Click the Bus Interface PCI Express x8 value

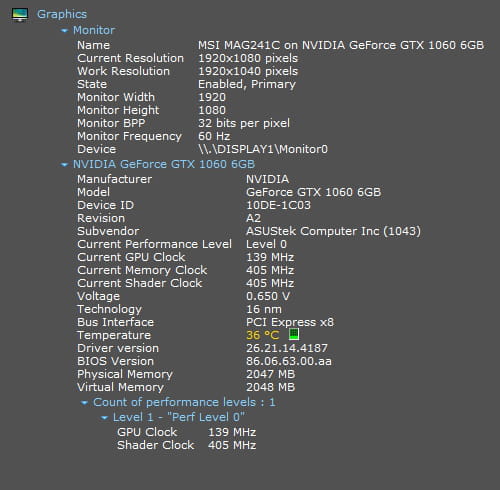[x=290, y=322]
